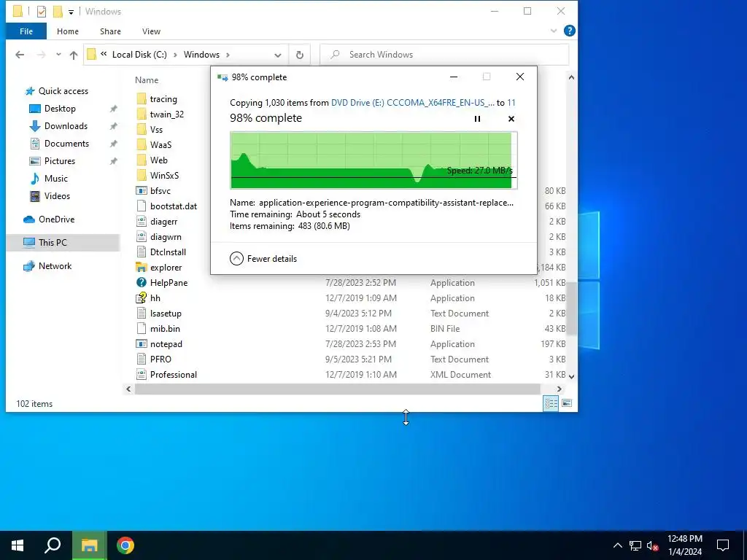Open Explorer help with the question icon
Screen dimensions: 747x560
(x=569, y=31)
